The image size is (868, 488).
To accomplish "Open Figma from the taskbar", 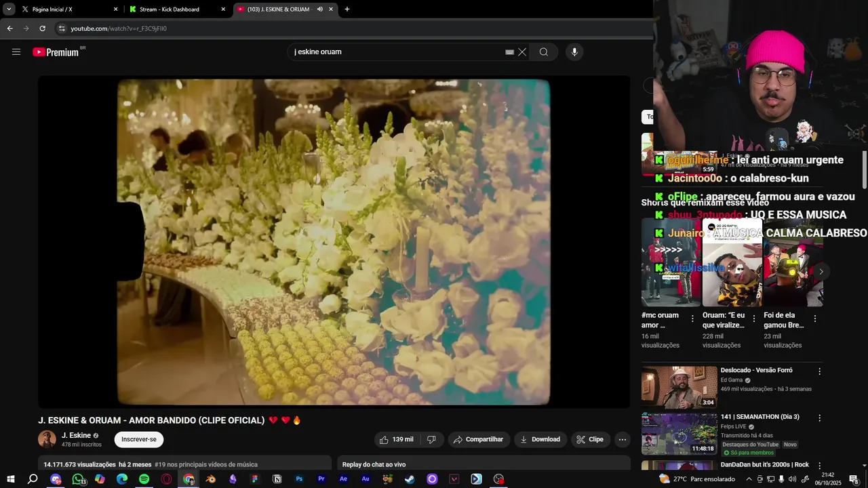I will [x=255, y=479].
